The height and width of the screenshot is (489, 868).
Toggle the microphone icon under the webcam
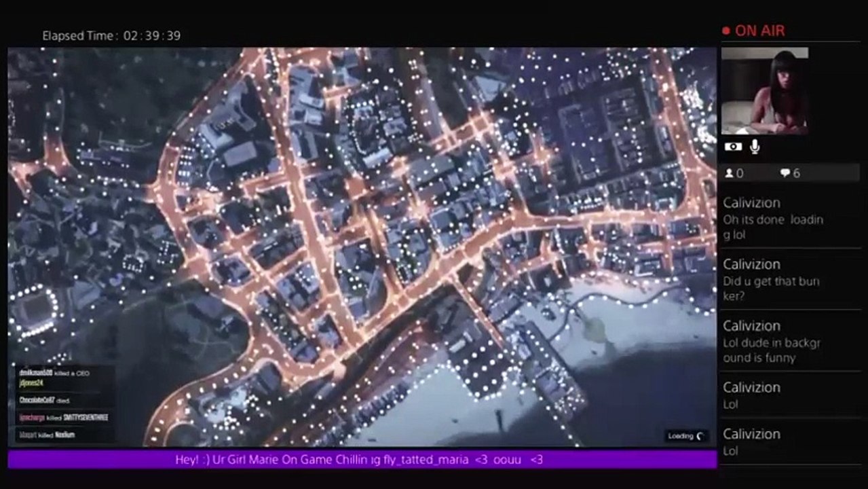pyautogui.click(x=755, y=147)
